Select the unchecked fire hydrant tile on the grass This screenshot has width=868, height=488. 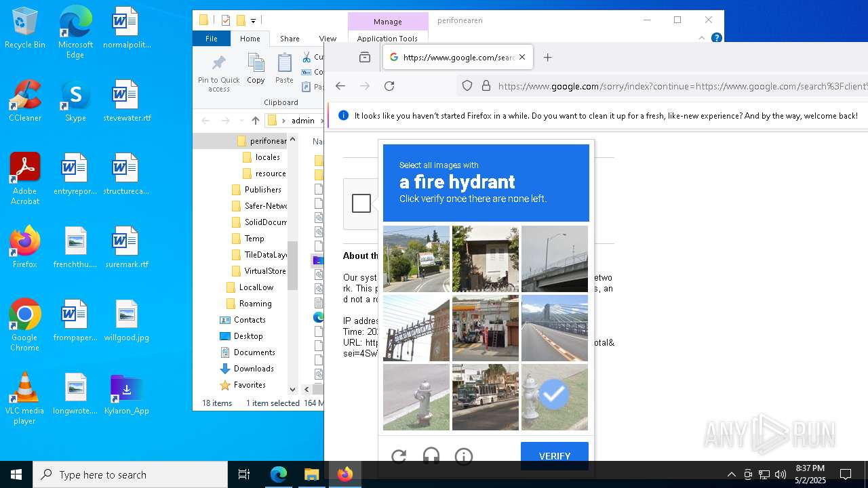pos(416,397)
